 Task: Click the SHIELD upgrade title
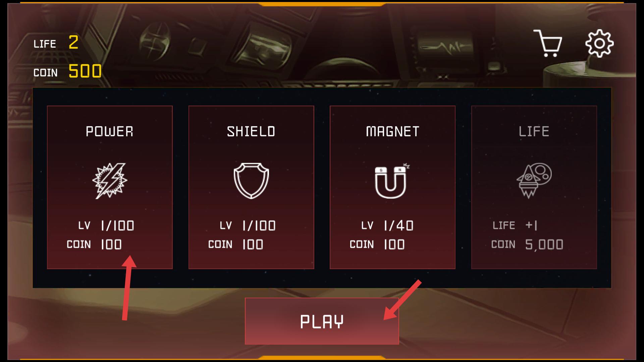point(251,131)
